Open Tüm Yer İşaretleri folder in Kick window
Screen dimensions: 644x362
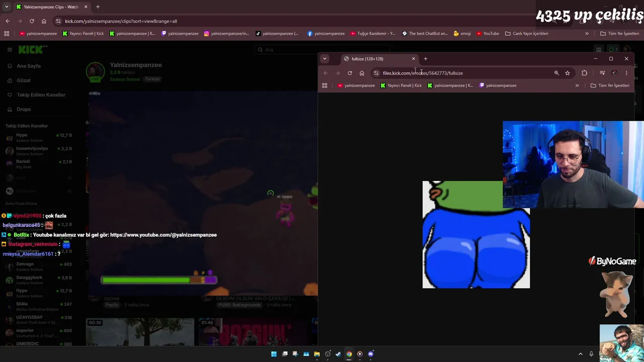(619, 34)
